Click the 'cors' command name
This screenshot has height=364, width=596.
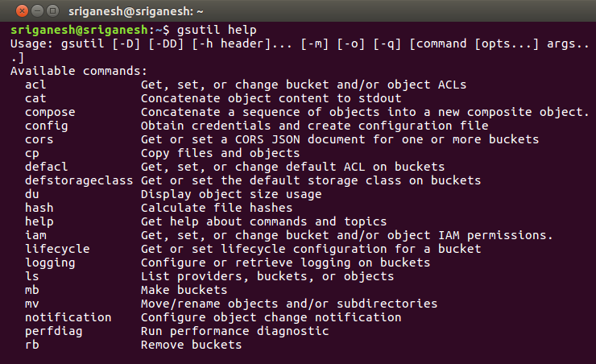pyautogui.click(x=39, y=139)
